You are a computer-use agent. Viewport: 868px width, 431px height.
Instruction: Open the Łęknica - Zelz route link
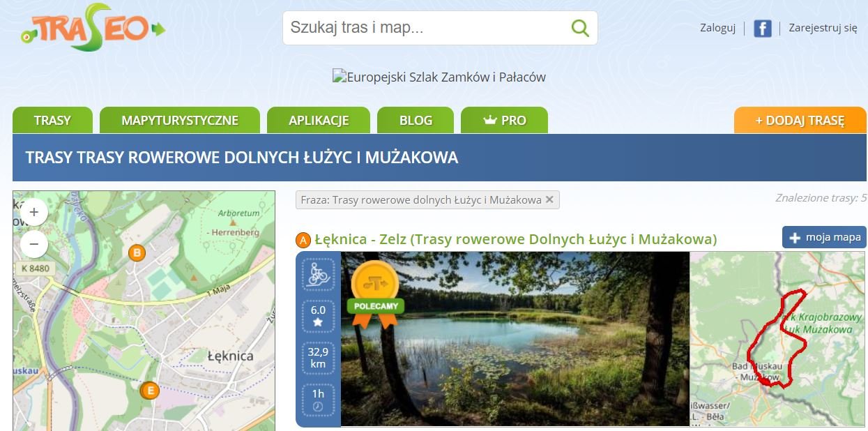coord(515,239)
